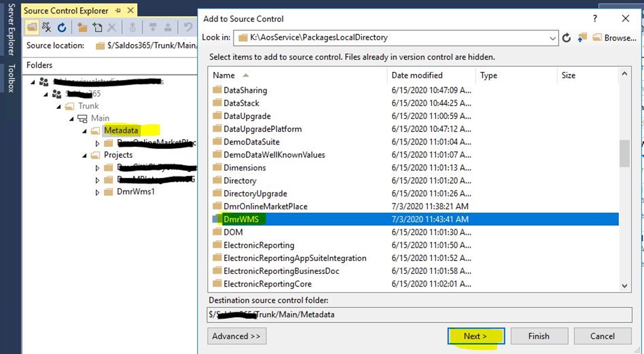Toggle the folders pane in Source Control Explorer

pos(32,28)
